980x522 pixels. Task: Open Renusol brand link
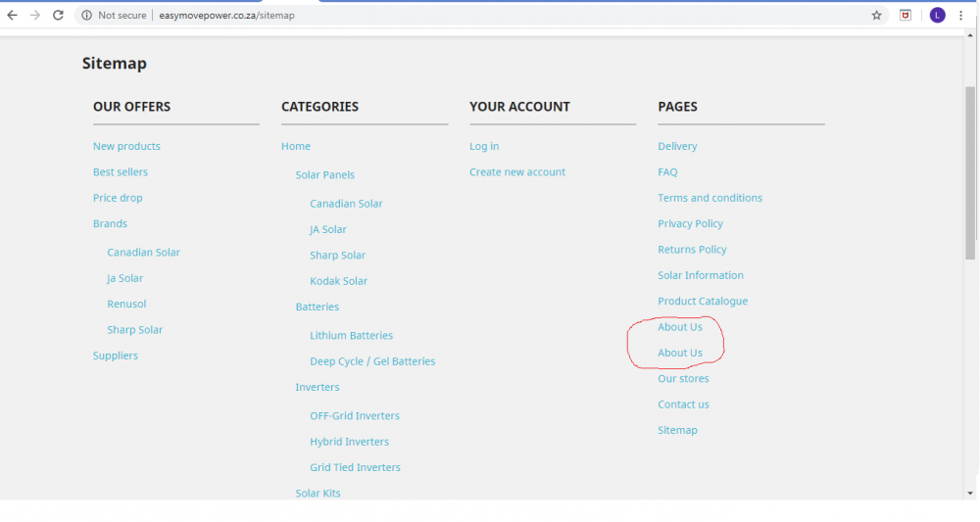pos(126,304)
